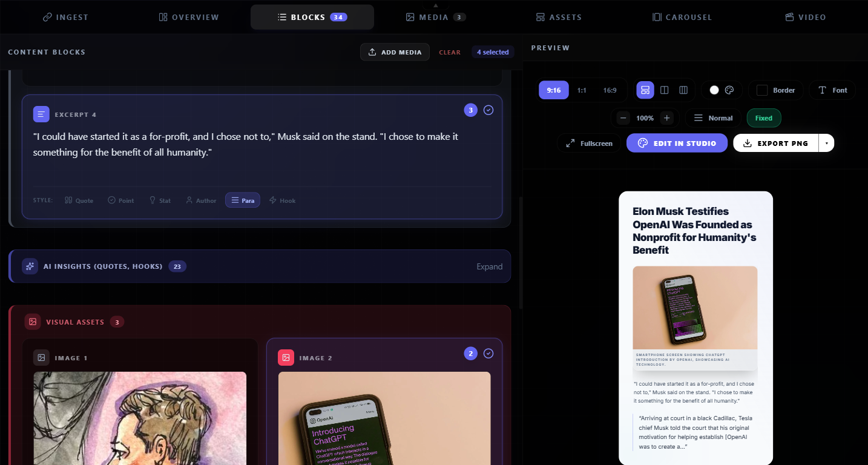Deselect Excerpt 4 via its checkmark

(x=488, y=110)
